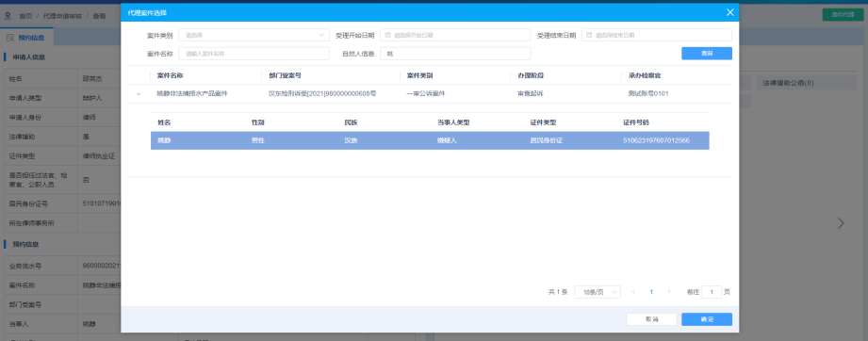
Task: Select page 1 in pagination
Action: tap(651, 292)
